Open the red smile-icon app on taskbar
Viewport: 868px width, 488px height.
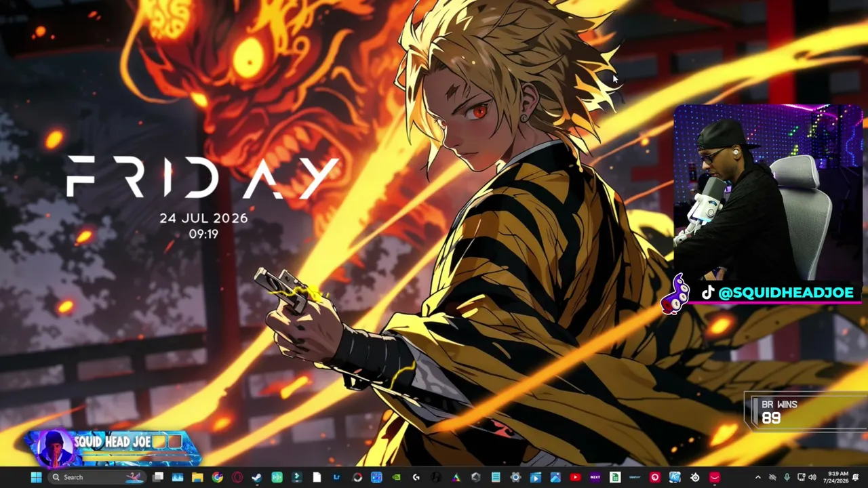tap(715, 477)
